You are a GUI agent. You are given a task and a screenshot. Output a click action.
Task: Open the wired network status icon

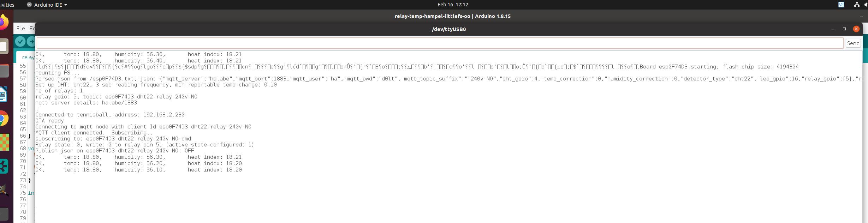(856, 5)
